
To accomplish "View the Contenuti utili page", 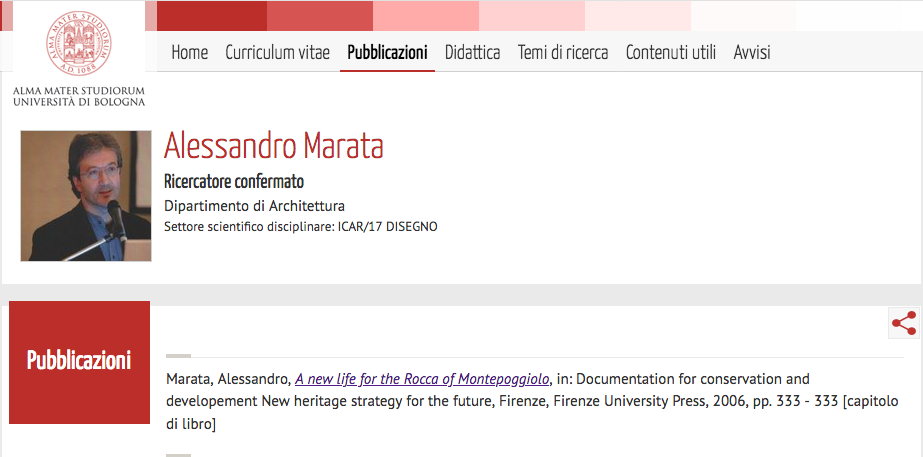I will (x=670, y=52).
